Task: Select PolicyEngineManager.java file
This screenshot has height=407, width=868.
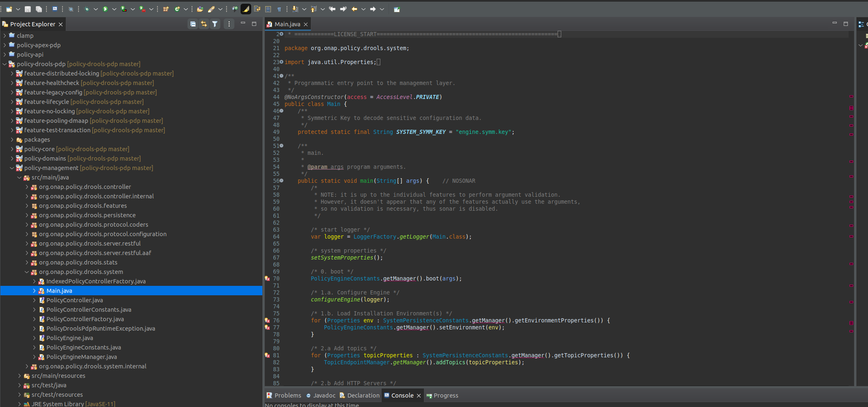Action: [81, 357]
